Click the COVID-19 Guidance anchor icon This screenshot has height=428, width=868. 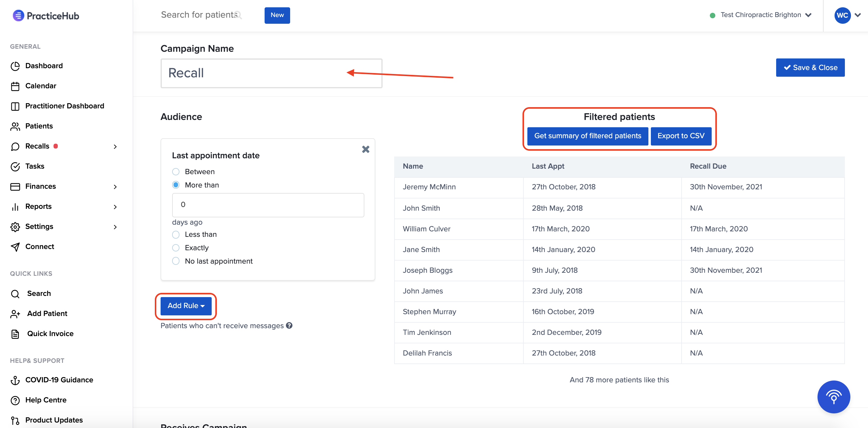15,380
